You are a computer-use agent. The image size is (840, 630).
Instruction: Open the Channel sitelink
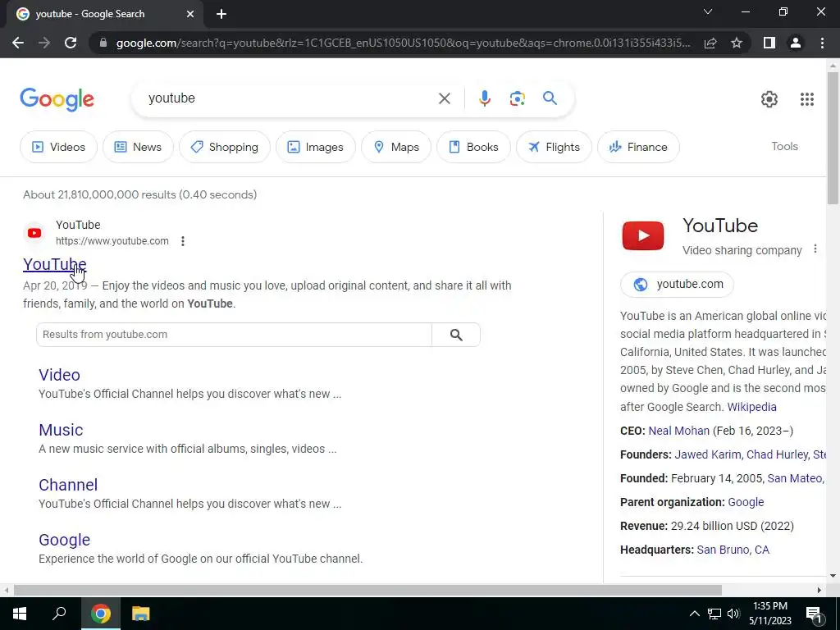coord(68,485)
